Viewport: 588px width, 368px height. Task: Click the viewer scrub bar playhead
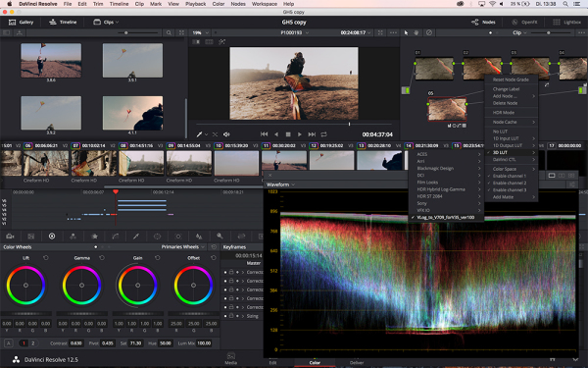click(x=349, y=124)
